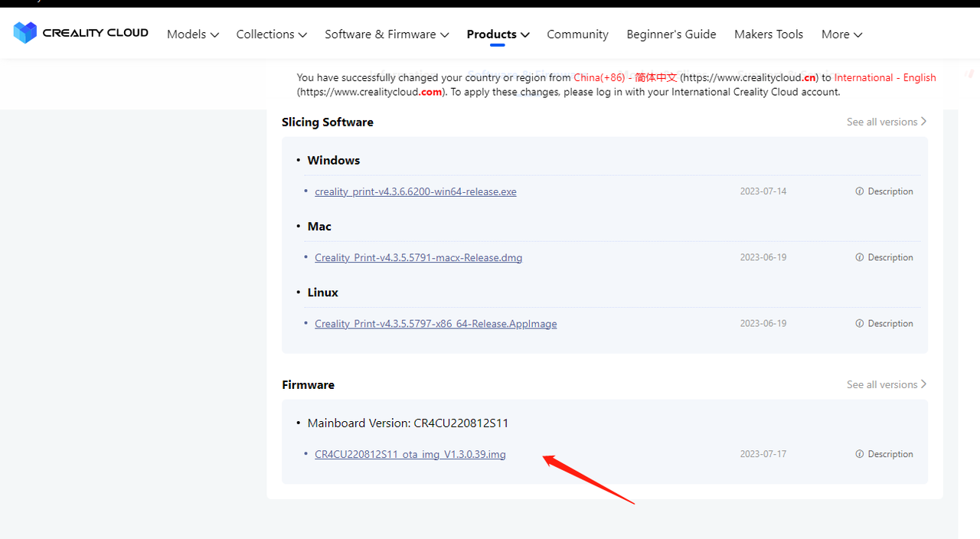
Task: Click the info icon beside firmware Description
Action: (860, 454)
